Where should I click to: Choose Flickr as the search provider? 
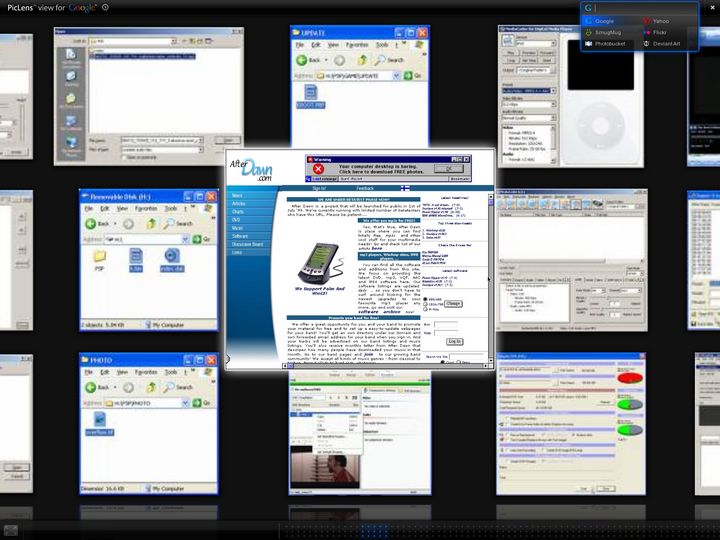(x=655, y=33)
